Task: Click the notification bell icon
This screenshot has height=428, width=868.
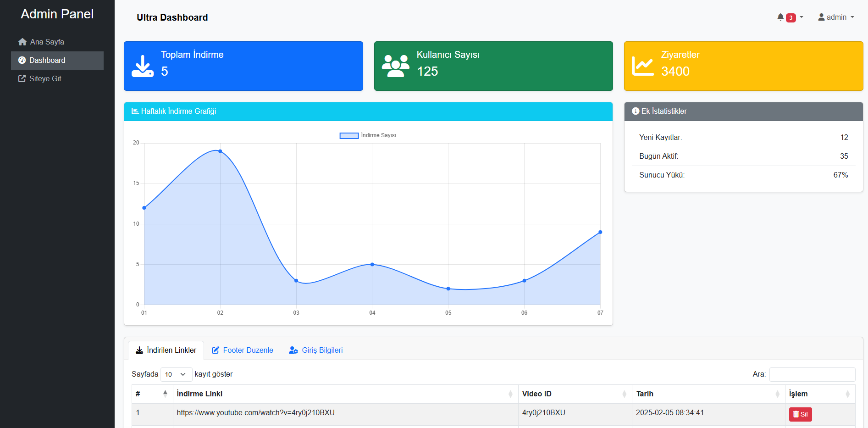Action: (x=780, y=17)
